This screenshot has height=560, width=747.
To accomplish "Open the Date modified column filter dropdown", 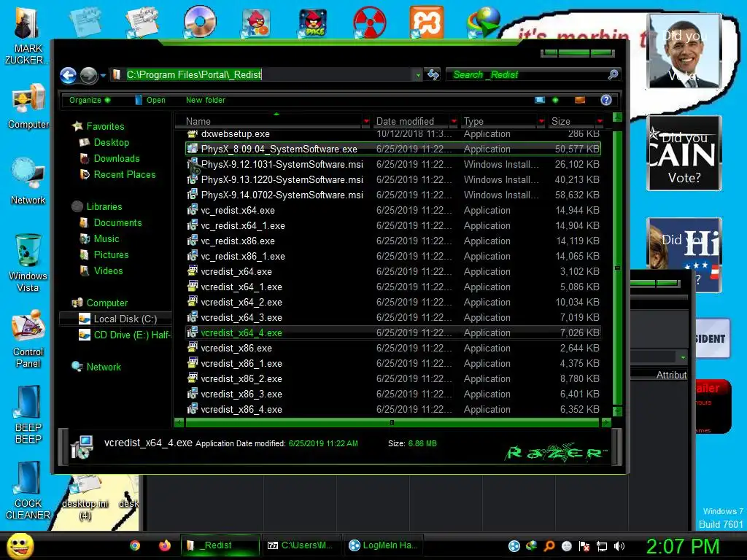I will point(454,122).
